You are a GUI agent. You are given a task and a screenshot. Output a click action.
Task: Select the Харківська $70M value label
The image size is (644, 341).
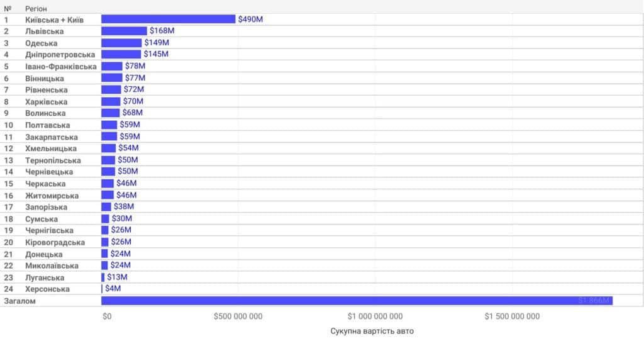pyautogui.click(x=133, y=101)
